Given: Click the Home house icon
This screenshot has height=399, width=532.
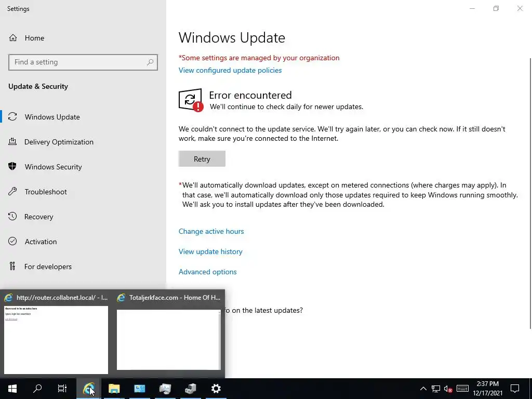Looking at the screenshot, I should click(13, 37).
